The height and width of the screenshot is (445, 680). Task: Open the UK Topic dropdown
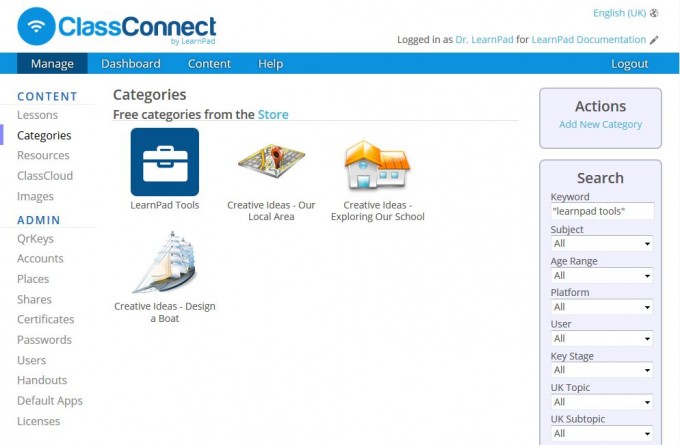coord(602,402)
